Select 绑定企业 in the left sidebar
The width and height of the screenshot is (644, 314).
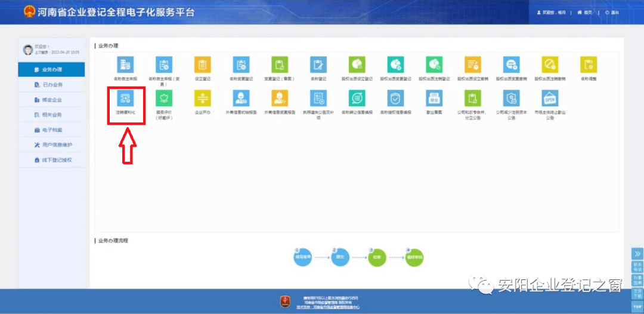[51, 100]
